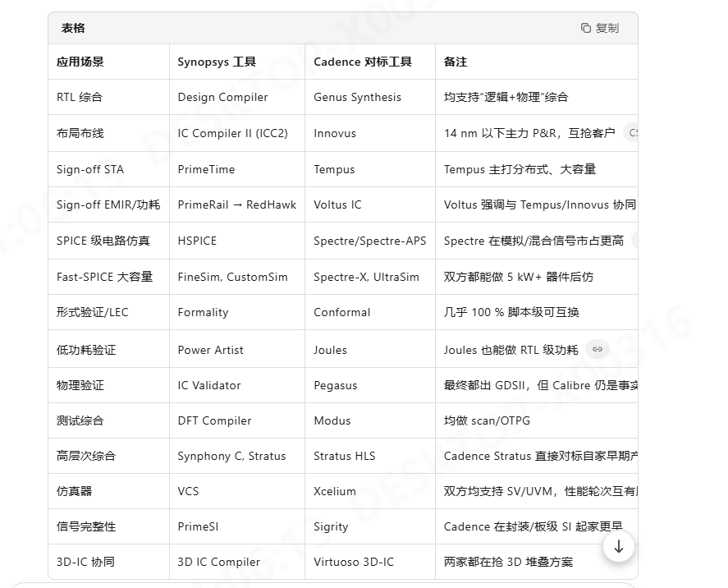Click the Spectre/Spectre-APS cell

click(x=370, y=241)
